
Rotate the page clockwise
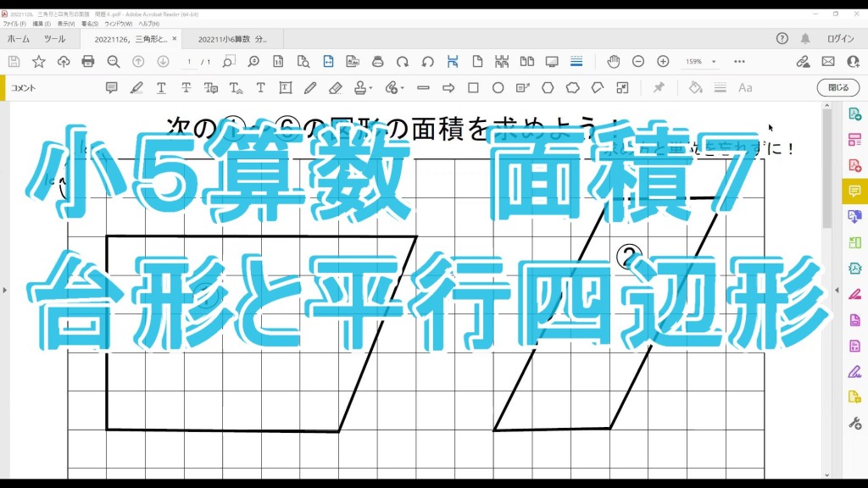pyautogui.click(x=403, y=62)
